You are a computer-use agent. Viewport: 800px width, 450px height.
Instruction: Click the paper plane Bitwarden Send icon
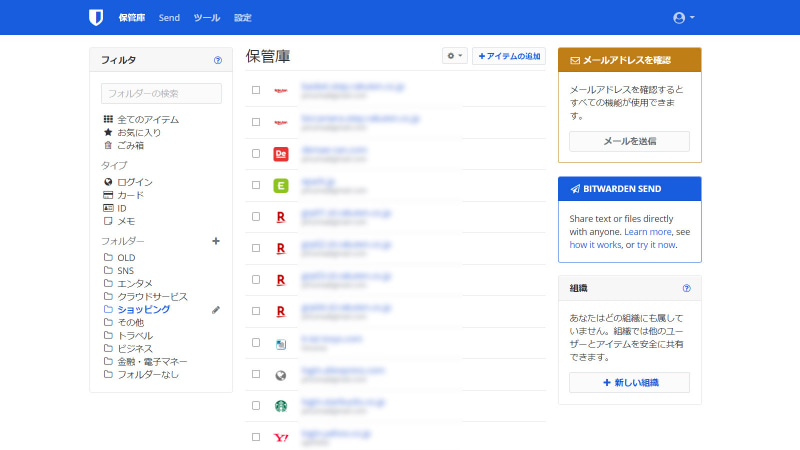click(x=575, y=189)
